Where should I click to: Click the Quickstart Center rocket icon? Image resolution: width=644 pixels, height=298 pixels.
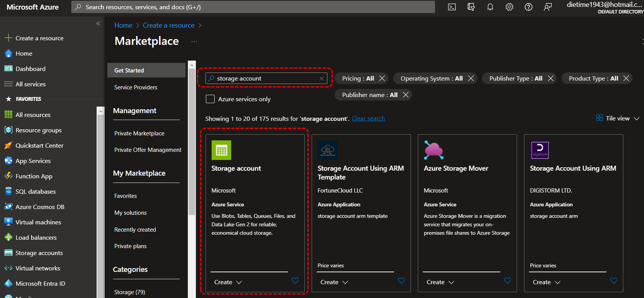click(x=8, y=145)
